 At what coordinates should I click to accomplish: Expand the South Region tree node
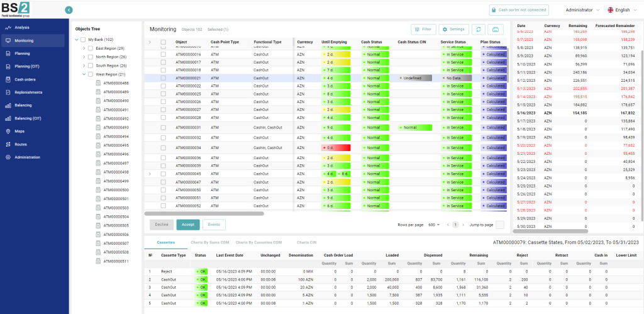pos(84,66)
